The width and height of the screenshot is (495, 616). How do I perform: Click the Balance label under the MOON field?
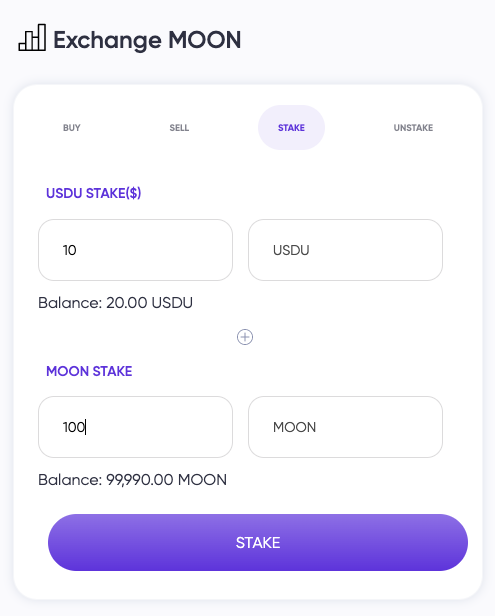70,480
